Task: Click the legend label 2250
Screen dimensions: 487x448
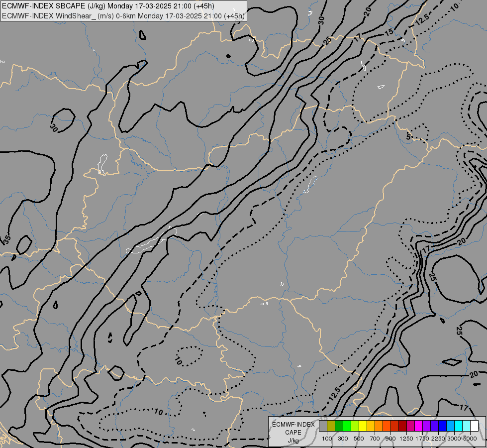Action: (438, 439)
